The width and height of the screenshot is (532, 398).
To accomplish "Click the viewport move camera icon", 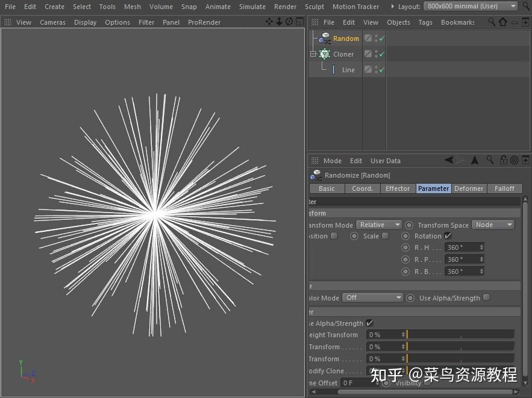I will click(269, 22).
